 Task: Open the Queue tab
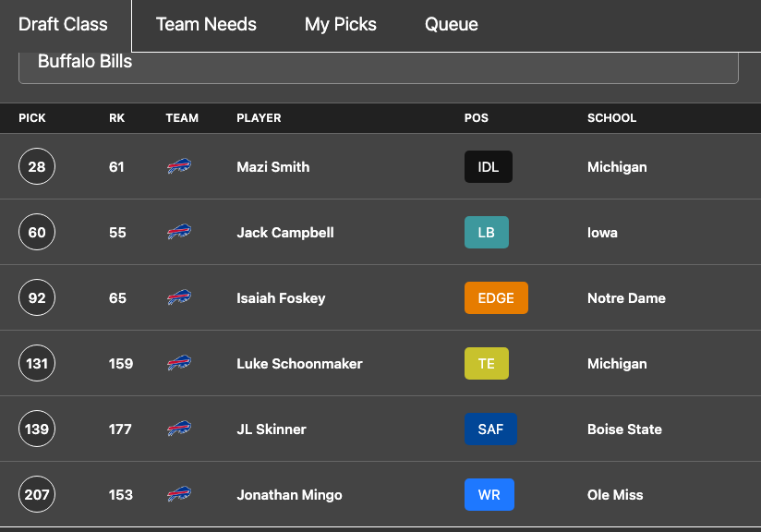[452, 24]
